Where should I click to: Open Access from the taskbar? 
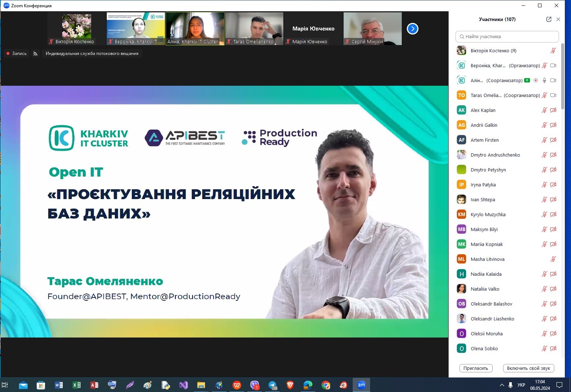point(94,385)
